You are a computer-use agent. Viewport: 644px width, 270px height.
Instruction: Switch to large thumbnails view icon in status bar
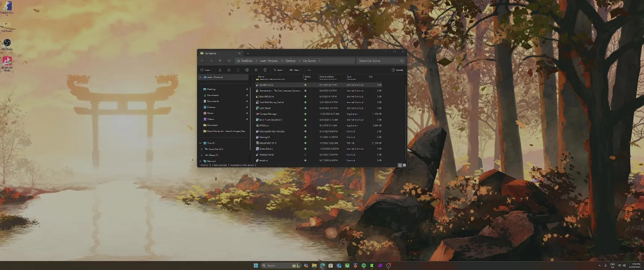404,165
